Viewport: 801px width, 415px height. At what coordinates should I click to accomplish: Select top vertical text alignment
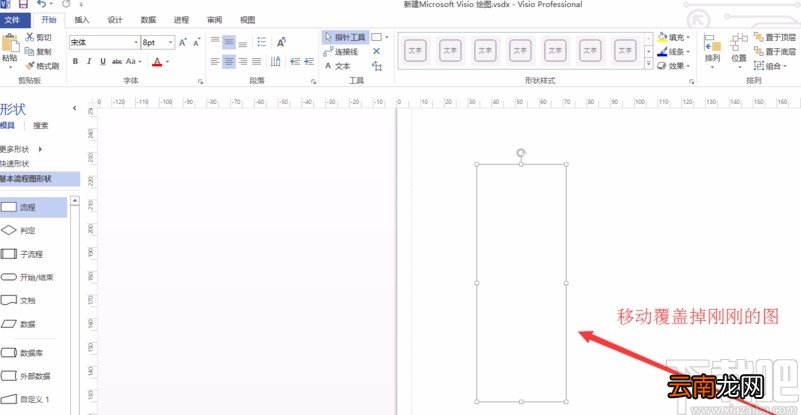click(216, 40)
